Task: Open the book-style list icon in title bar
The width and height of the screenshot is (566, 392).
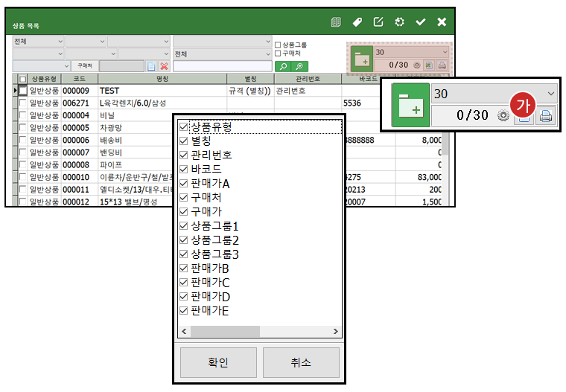Action: 336,22
